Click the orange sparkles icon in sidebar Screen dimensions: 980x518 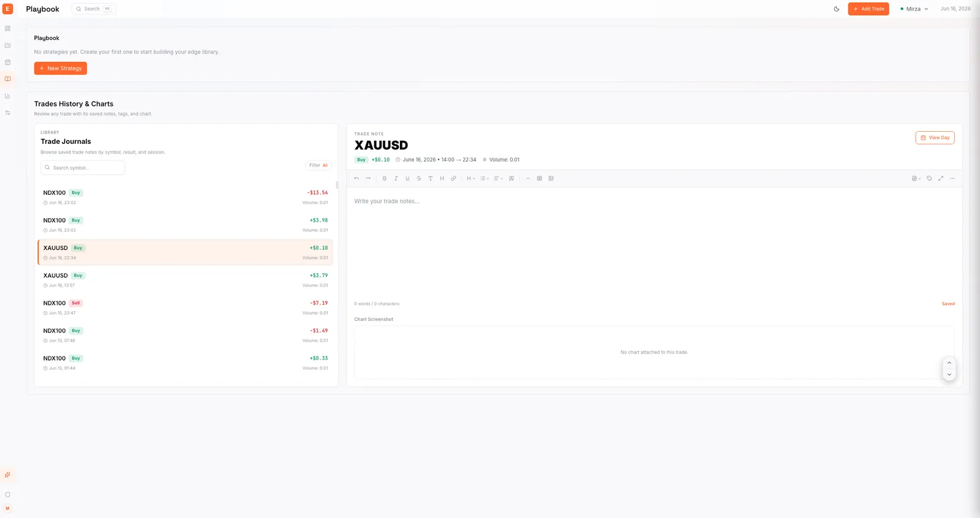[7, 475]
